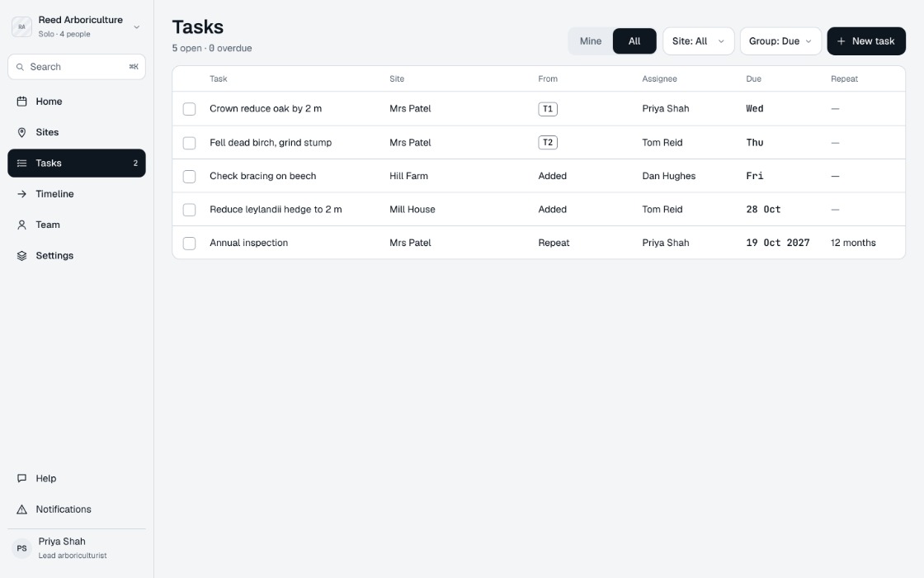Click the Timeline arrow icon

(x=21, y=193)
